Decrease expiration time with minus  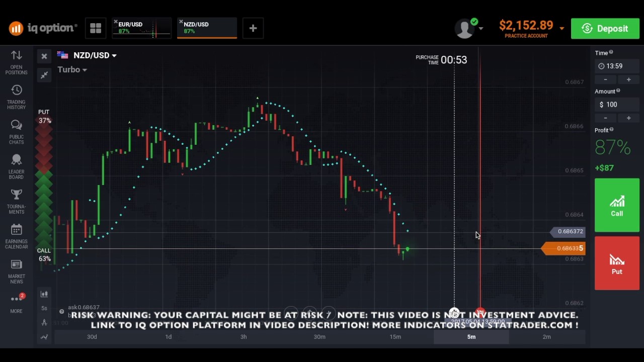(x=606, y=79)
